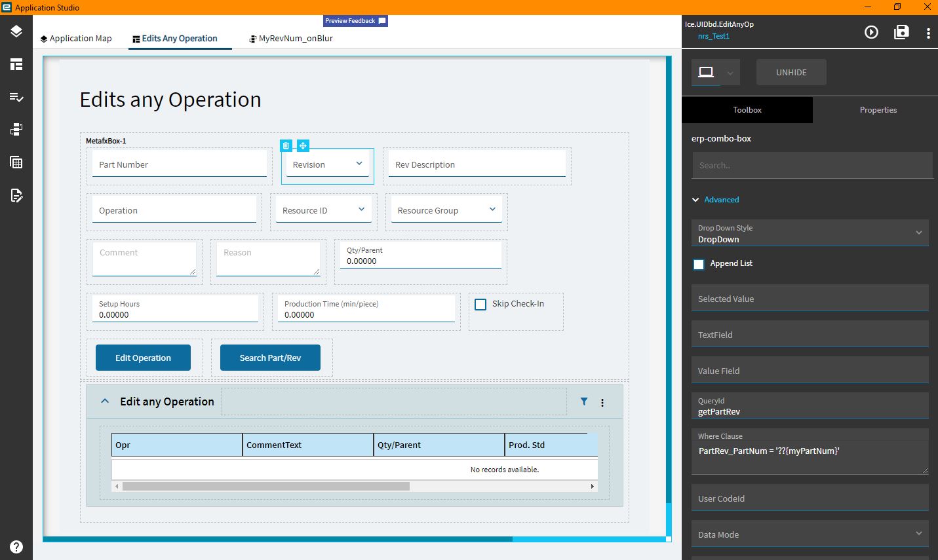Click the Rev Description field
This screenshot has width=938, height=560.
click(477, 164)
